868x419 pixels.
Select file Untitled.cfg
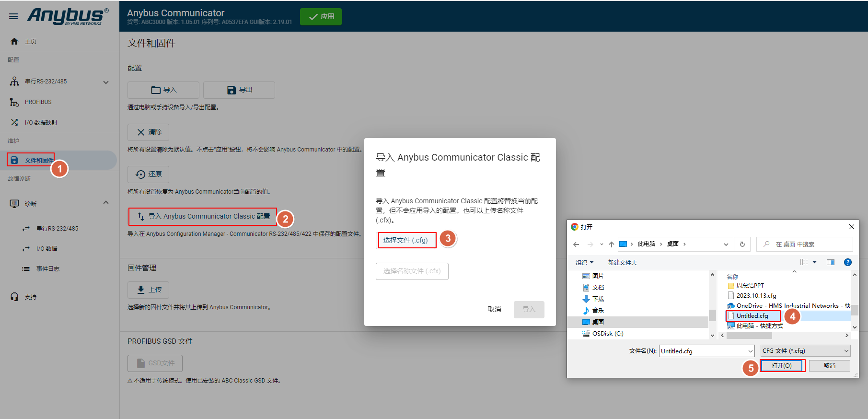752,316
